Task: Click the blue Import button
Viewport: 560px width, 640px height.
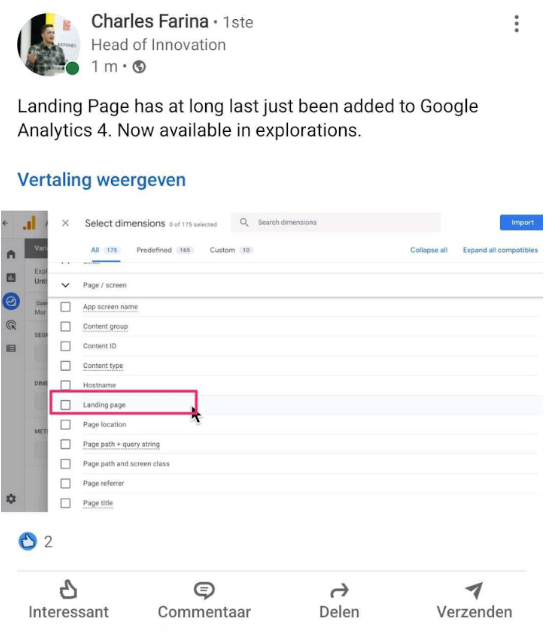Action: (522, 222)
